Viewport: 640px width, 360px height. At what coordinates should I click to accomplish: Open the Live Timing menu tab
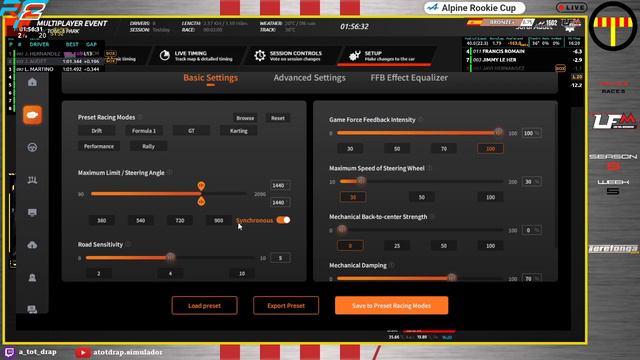(x=197, y=56)
